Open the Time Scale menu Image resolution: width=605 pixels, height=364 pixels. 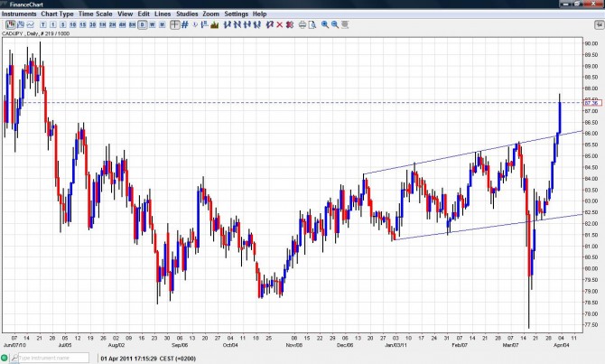[96, 14]
